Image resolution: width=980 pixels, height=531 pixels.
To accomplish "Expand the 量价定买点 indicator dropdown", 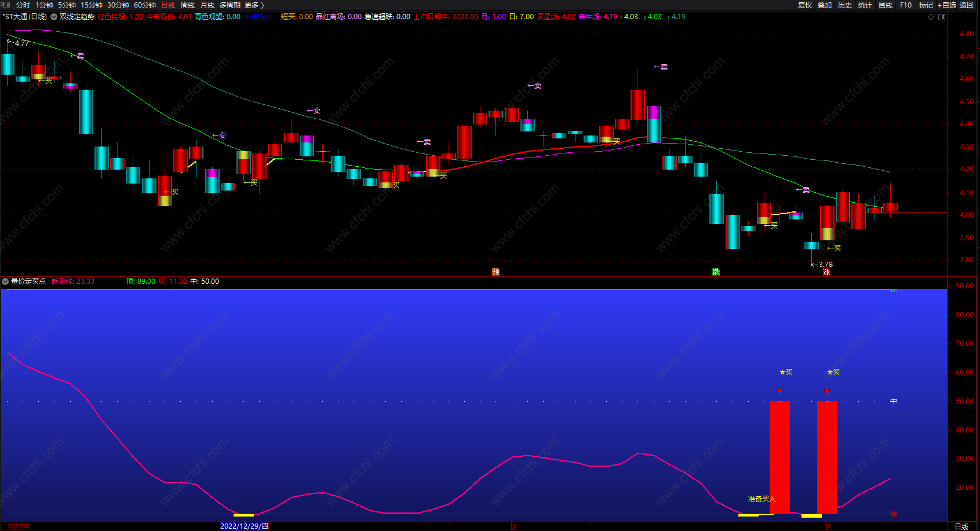I will point(5,281).
